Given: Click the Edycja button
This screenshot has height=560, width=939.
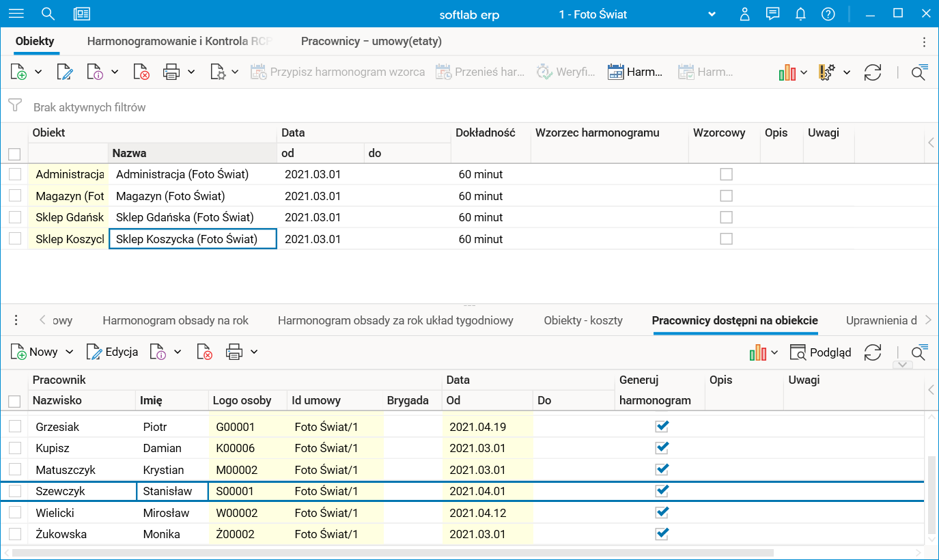Looking at the screenshot, I should click(113, 352).
